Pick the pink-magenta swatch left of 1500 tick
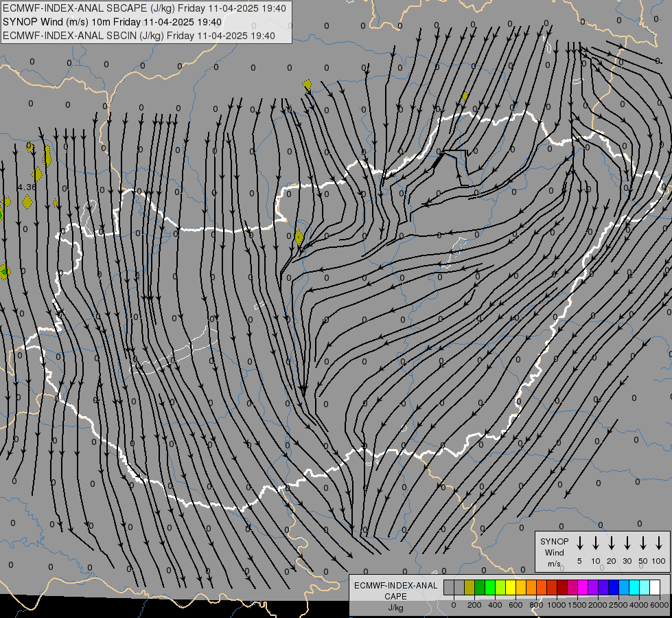 coord(572,588)
